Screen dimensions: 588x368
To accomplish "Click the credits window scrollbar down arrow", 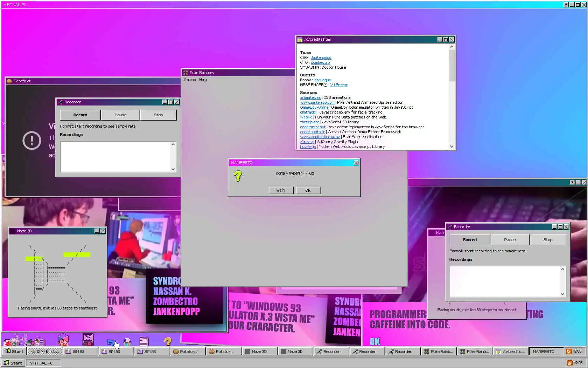I will pyautogui.click(x=451, y=146).
